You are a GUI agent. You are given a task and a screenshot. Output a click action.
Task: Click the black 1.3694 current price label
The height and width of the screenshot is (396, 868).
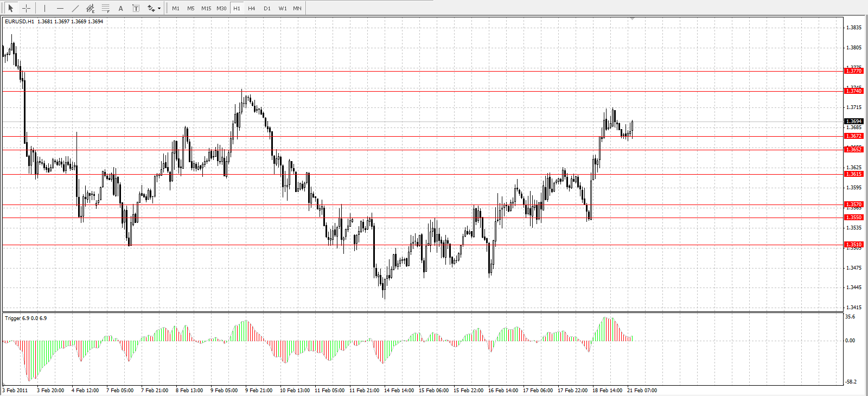[854, 122]
